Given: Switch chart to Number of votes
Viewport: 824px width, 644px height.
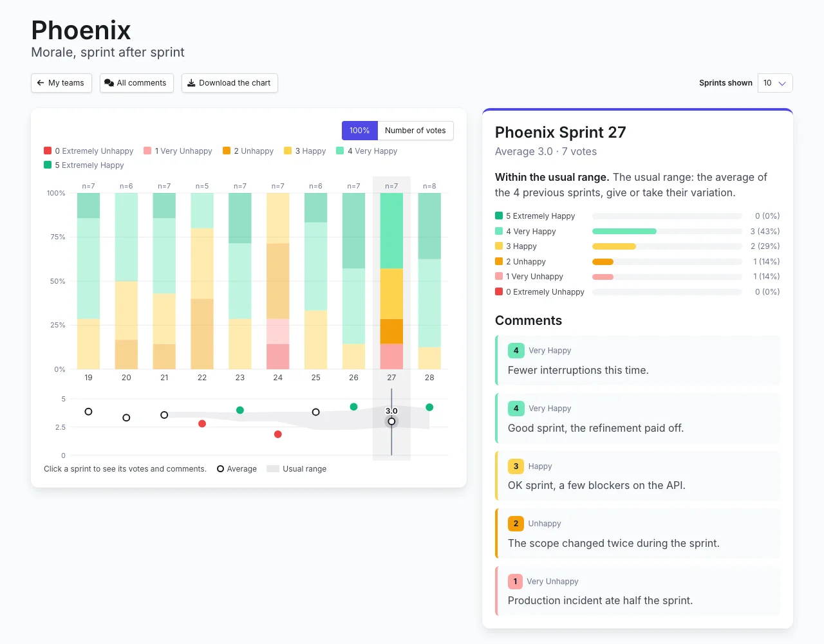Looking at the screenshot, I should coord(415,131).
